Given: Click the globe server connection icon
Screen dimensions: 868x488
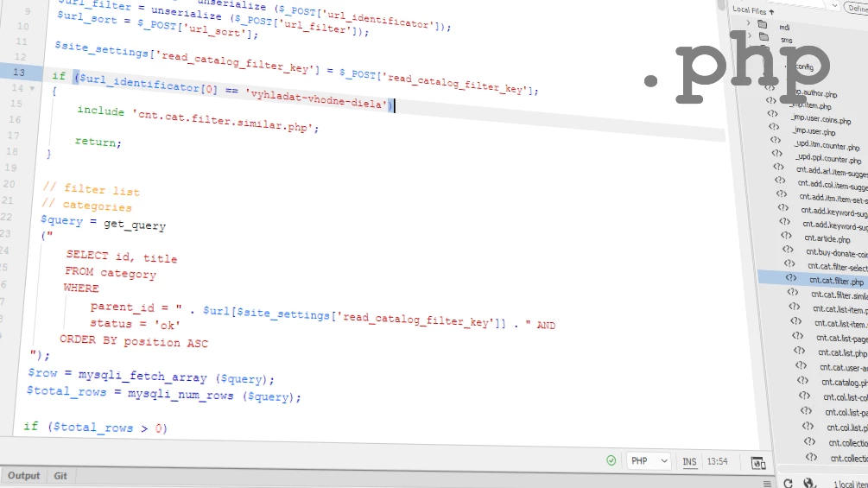Looking at the screenshot, I should coord(808,483).
